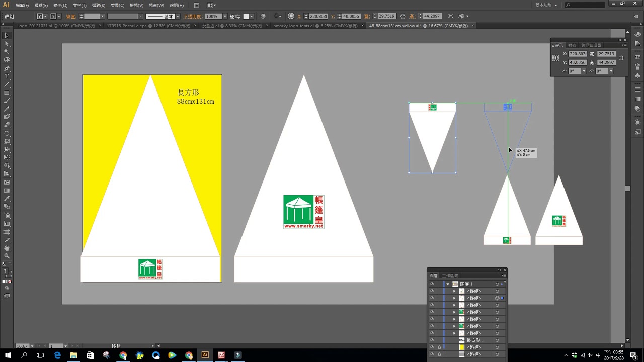Image resolution: width=644 pixels, height=362 pixels.
Task: Select the Rectangle shape tool
Action: [7, 93]
